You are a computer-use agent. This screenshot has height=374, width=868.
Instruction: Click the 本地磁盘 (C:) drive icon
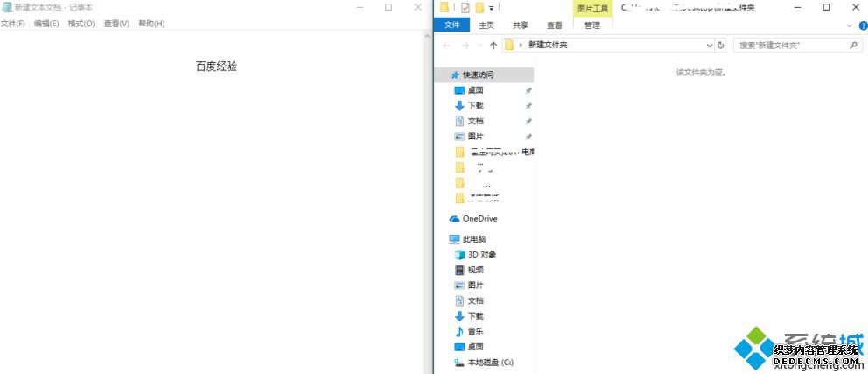458,363
